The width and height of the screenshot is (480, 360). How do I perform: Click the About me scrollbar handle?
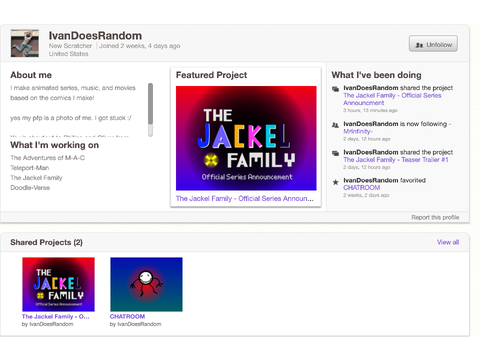(x=150, y=104)
